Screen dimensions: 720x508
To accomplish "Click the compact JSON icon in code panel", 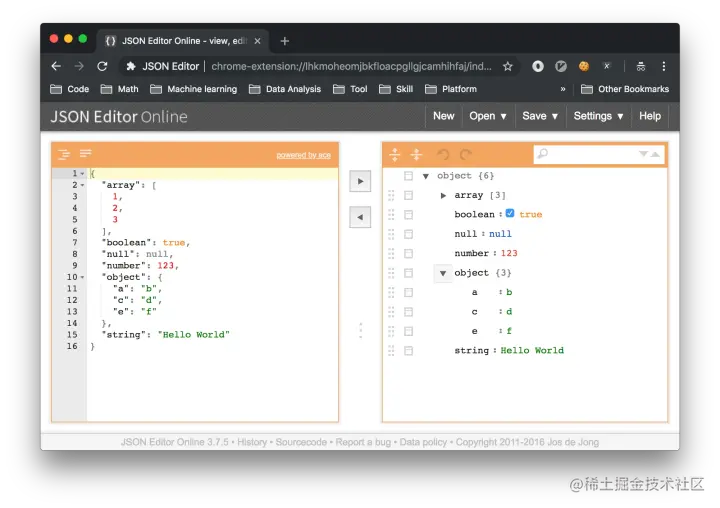I will pos(86,153).
